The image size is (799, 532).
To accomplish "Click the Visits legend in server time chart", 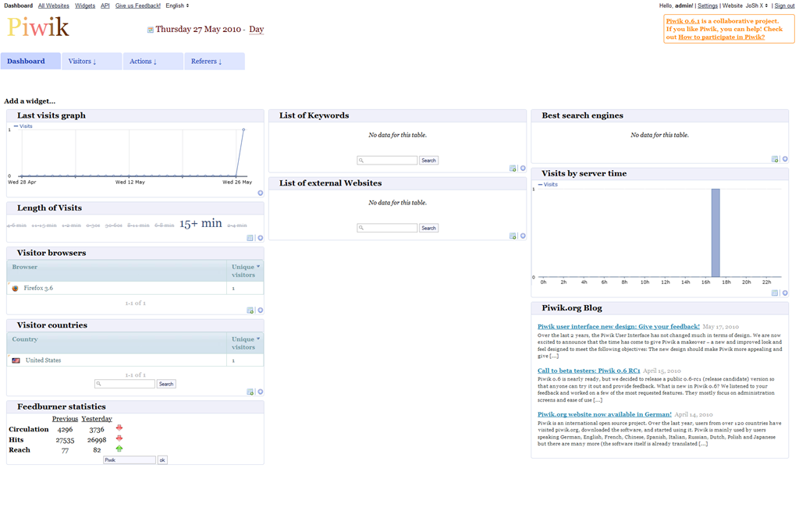I will [548, 184].
